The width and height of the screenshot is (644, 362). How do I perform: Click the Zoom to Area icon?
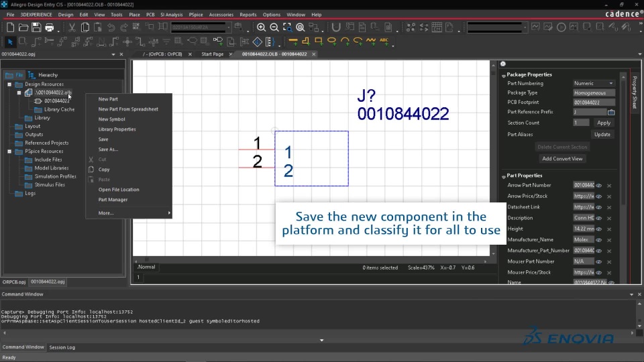tap(287, 27)
